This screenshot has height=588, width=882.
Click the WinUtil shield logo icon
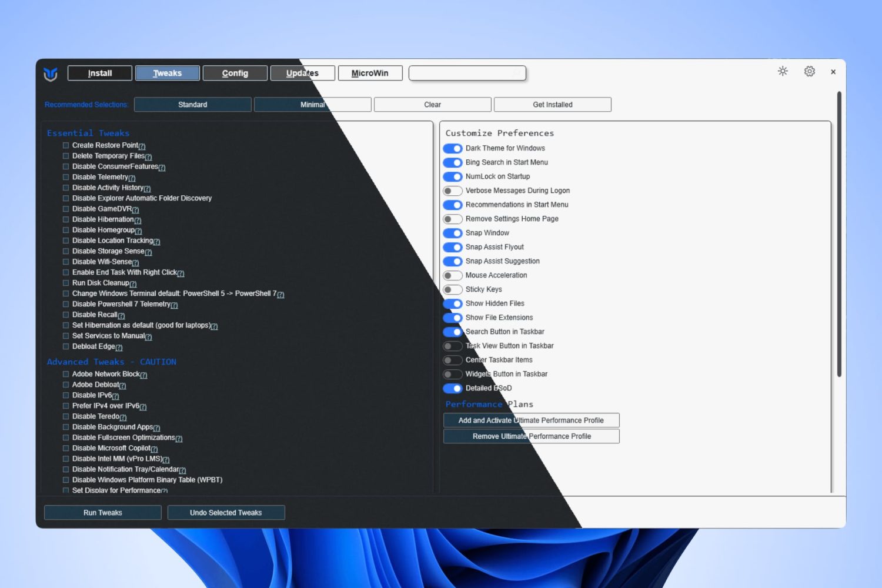pos(51,74)
